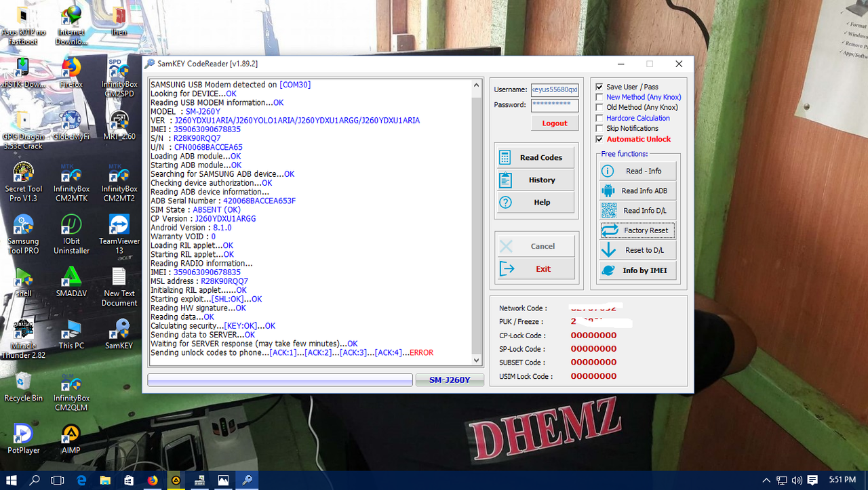Viewport: 868px width, 490px height.
Task: Open File Explorer from the taskbar
Action: pos(105,480)
